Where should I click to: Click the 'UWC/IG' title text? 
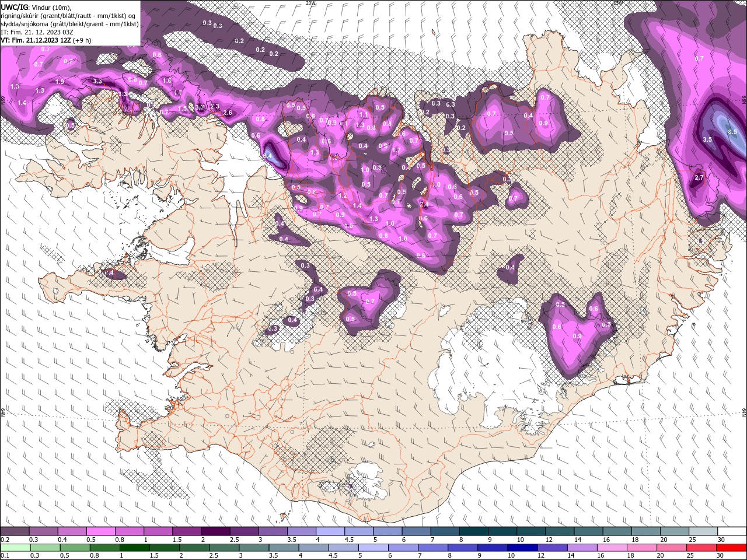point(14,6)
